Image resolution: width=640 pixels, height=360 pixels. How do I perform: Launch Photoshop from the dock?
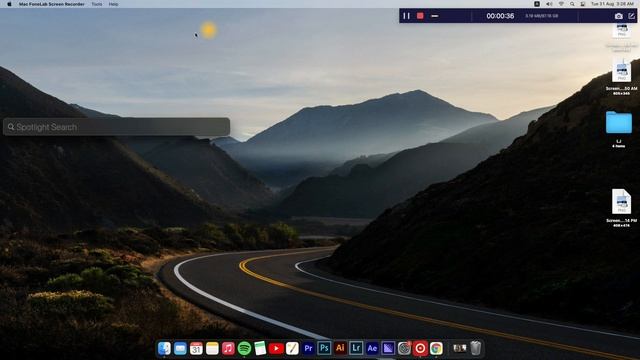point(324,348)
